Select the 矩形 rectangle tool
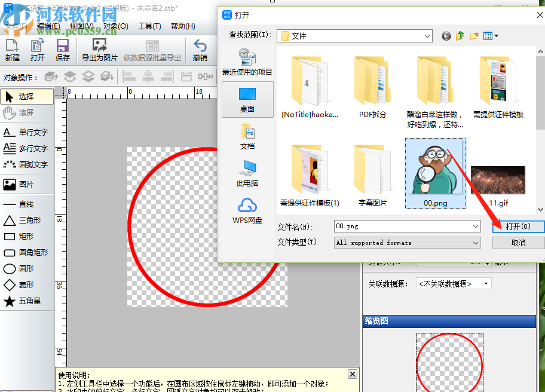 27,236
